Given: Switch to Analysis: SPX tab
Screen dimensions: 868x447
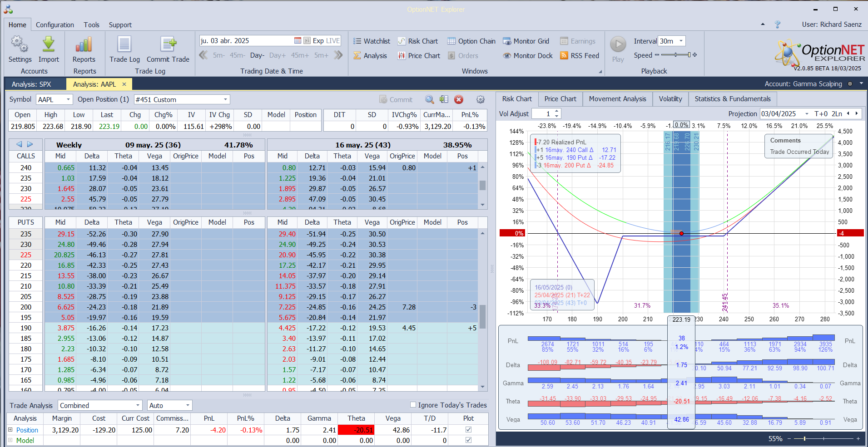Looking at the screenshot, I should pyautogui.click(x=31, y=84).
